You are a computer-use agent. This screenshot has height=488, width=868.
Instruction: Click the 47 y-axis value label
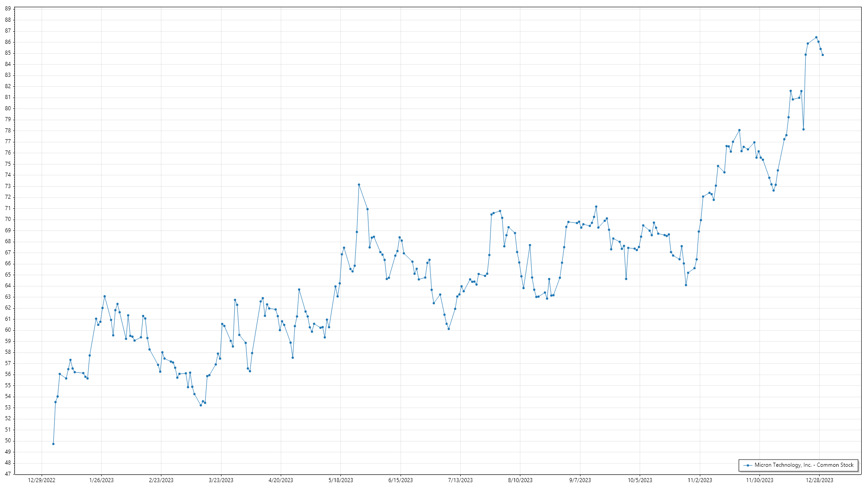[8, 474]
